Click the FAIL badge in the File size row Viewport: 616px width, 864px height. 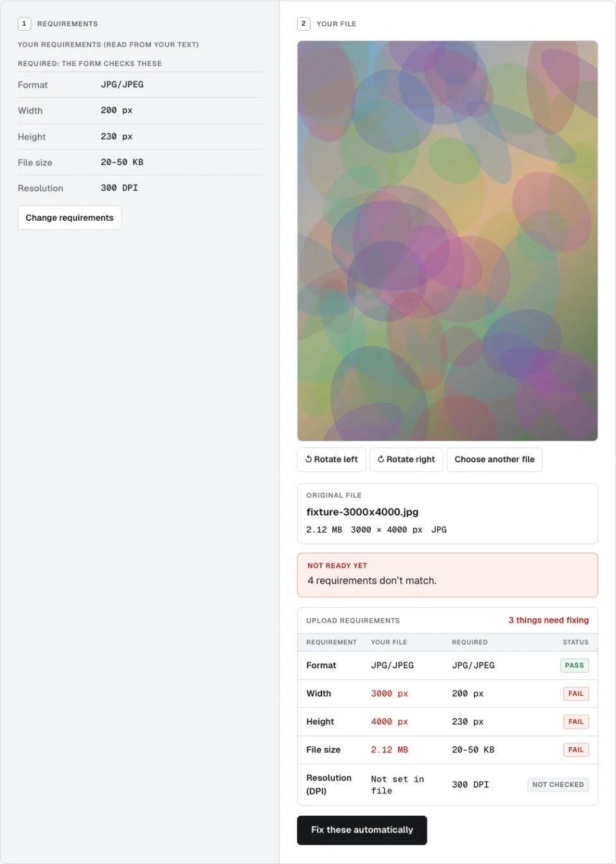[x=576, y=750]
